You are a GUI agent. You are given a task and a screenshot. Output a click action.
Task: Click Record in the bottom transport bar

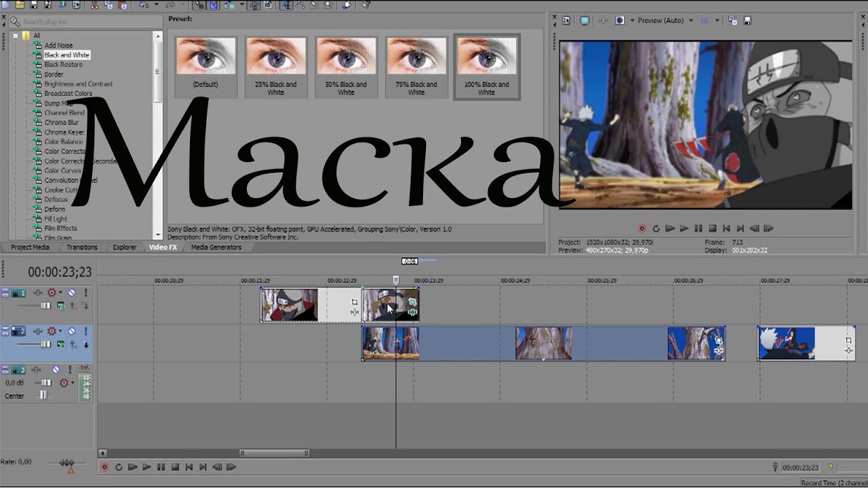104,466
